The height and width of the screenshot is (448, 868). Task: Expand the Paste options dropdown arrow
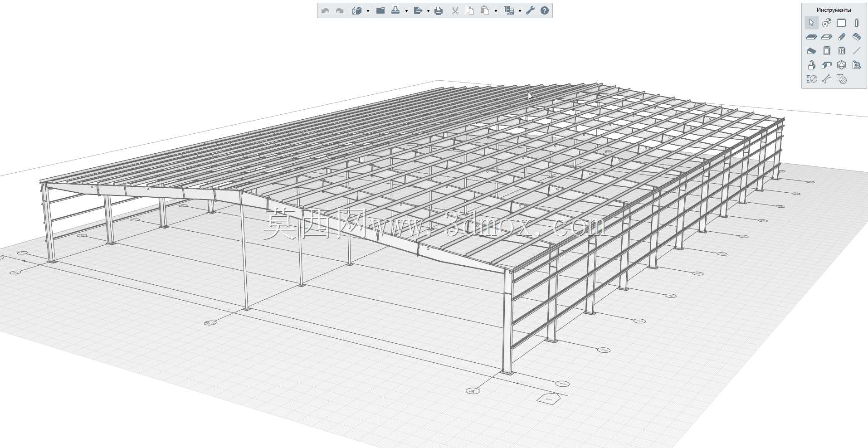pos(496,11)
